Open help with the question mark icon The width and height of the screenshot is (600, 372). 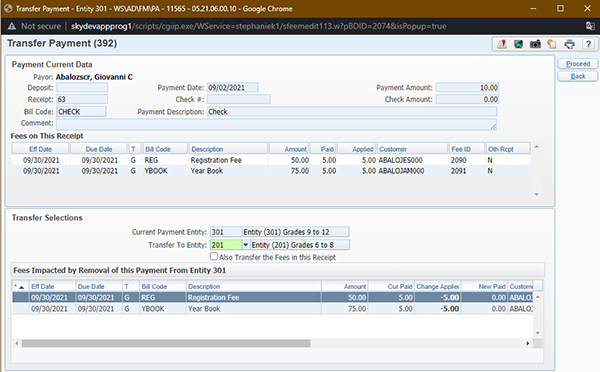pos(588,44)
